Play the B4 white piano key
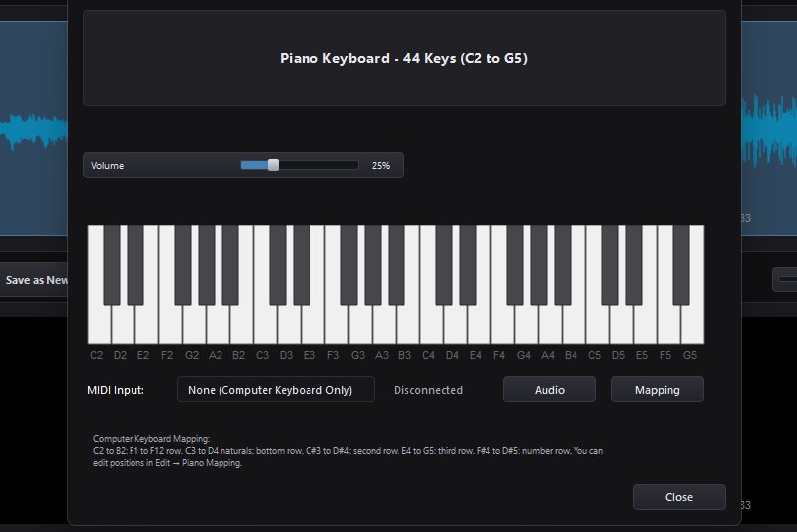 (574, 325)
